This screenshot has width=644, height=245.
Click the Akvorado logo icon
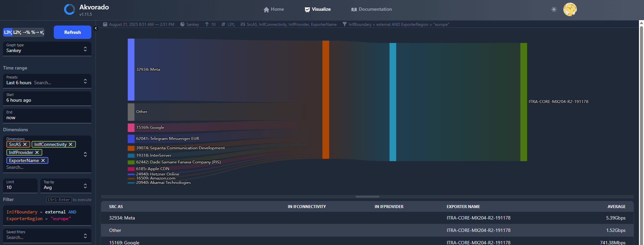click(x=70, y=9)
